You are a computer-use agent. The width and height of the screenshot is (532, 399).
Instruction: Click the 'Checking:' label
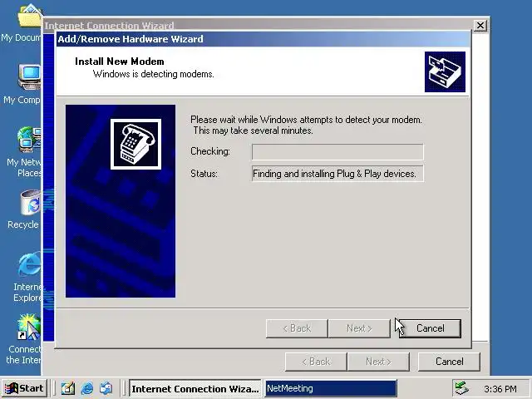(210, 151)
